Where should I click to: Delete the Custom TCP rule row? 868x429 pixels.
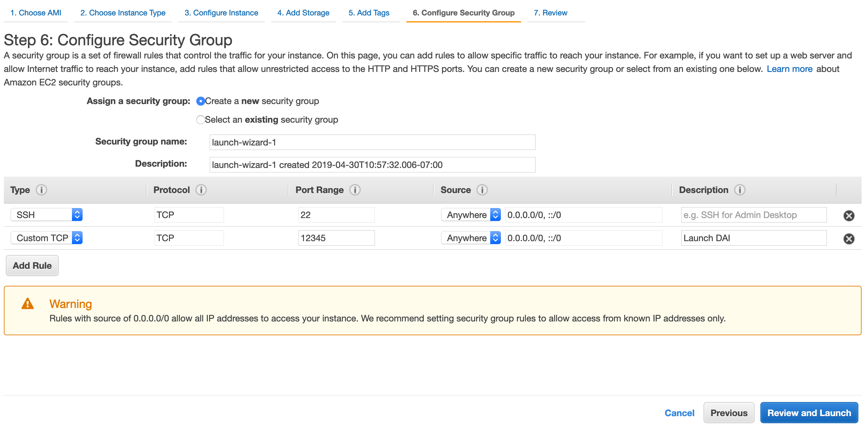(848, 239)
